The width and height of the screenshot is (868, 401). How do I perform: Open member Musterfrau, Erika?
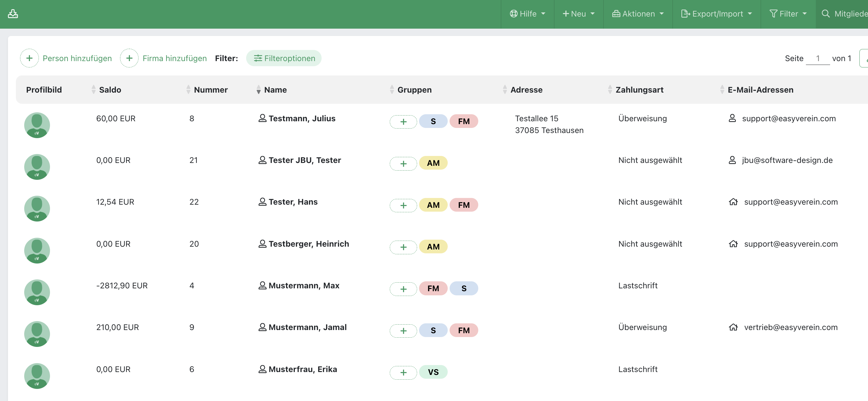[302, 369]
